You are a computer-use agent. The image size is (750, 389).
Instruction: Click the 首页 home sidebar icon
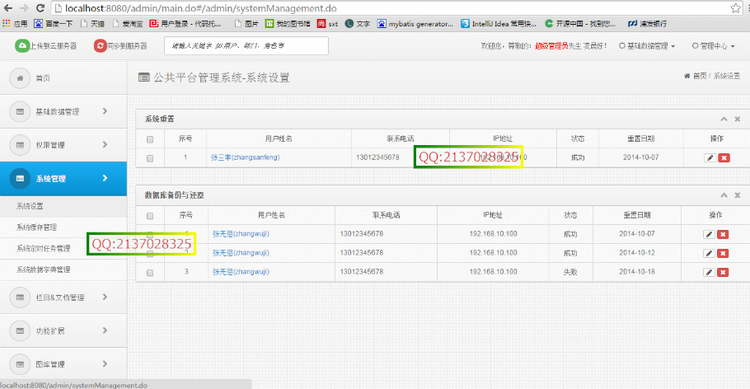tap(20, 78)
